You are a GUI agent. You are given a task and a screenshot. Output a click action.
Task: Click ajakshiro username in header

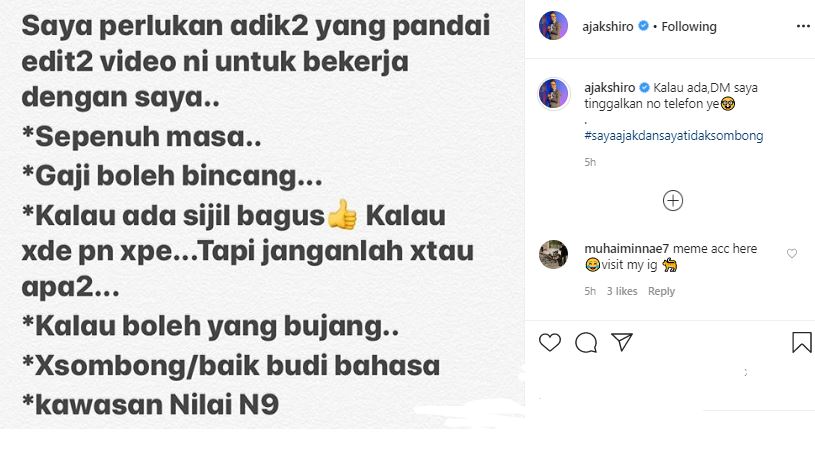(x=608, y=27)
